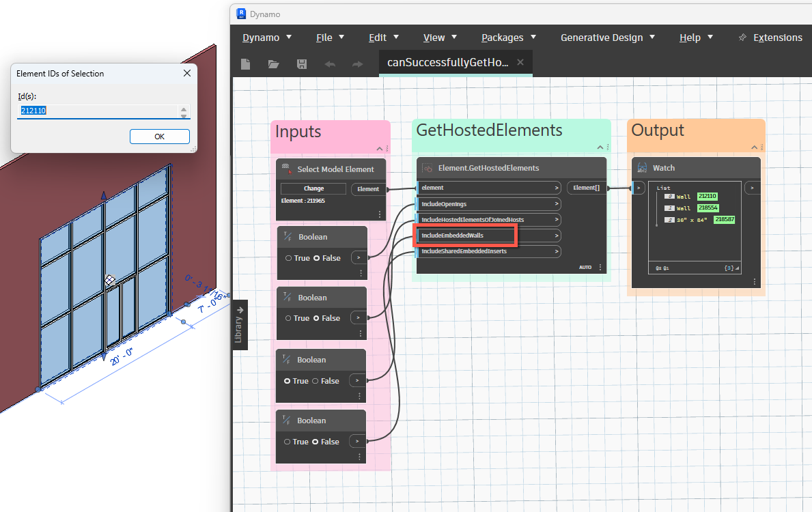The height and width of the screenshot is (512, 812).
Task: Click the bottom Boolean node's icon
Action: point(286,421)
